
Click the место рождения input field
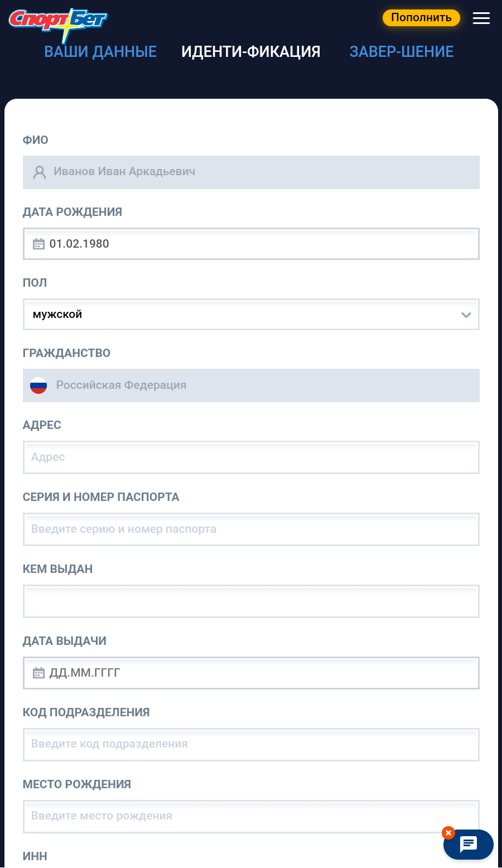pos(251,816)
